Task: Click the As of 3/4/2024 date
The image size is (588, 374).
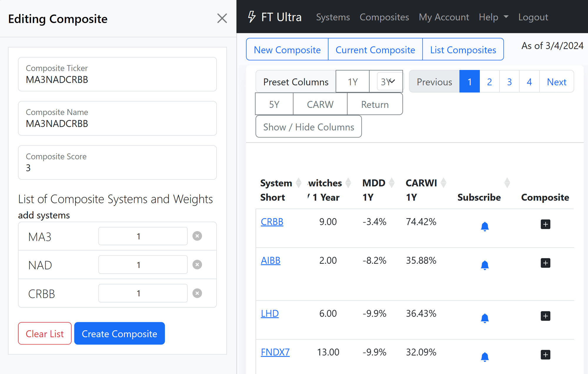Action: [x=552, y=46]
